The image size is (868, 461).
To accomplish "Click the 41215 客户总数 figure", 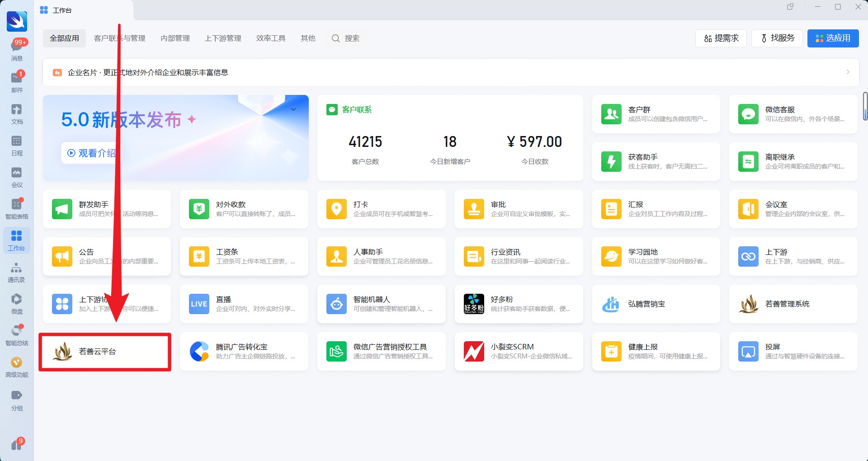I will [x=365, y=142].
